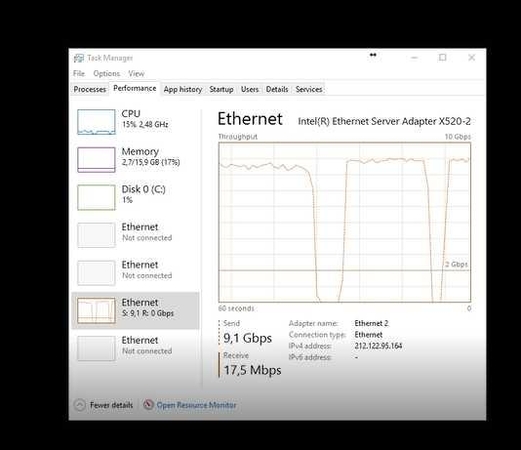This screenshot has width=521, height=450.
Task: Click the Receive 17,5 Mbps value
Action: point(252,370)
